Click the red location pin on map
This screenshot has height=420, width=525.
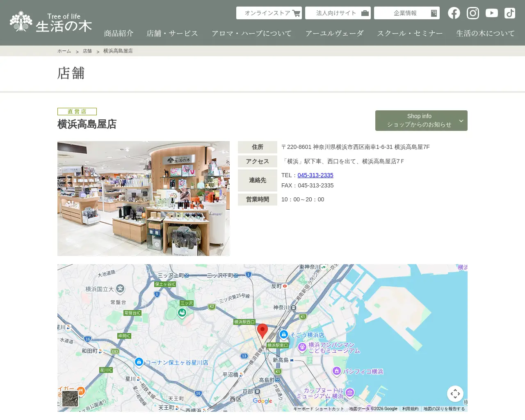coord(262,331)
